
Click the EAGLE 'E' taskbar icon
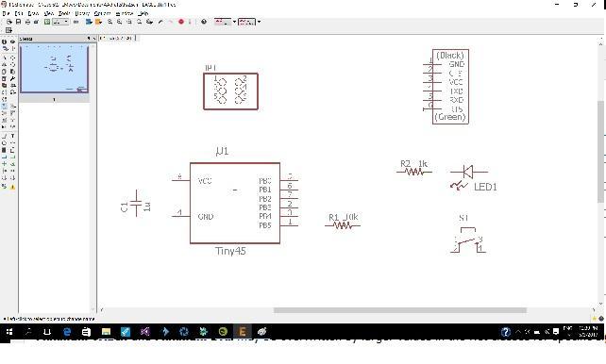click(243, 332)
